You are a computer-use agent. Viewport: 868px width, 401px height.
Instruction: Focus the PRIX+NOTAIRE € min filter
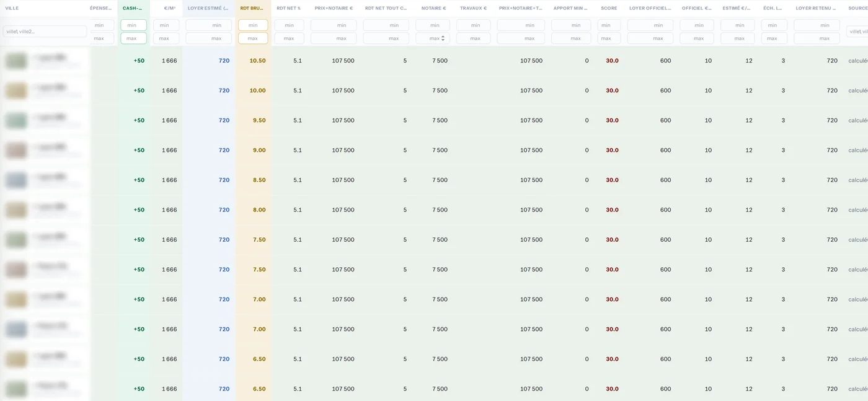pos(335,25)
